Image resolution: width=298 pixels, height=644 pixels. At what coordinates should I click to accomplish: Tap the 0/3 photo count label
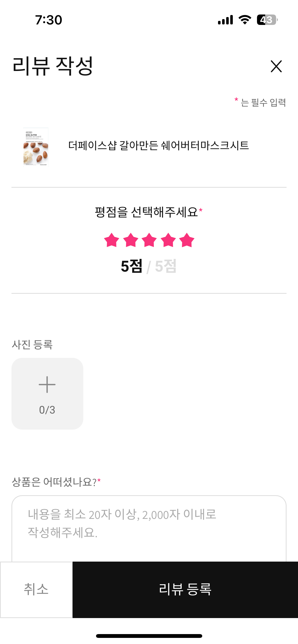pyautogui.click(x=47, y=410)
